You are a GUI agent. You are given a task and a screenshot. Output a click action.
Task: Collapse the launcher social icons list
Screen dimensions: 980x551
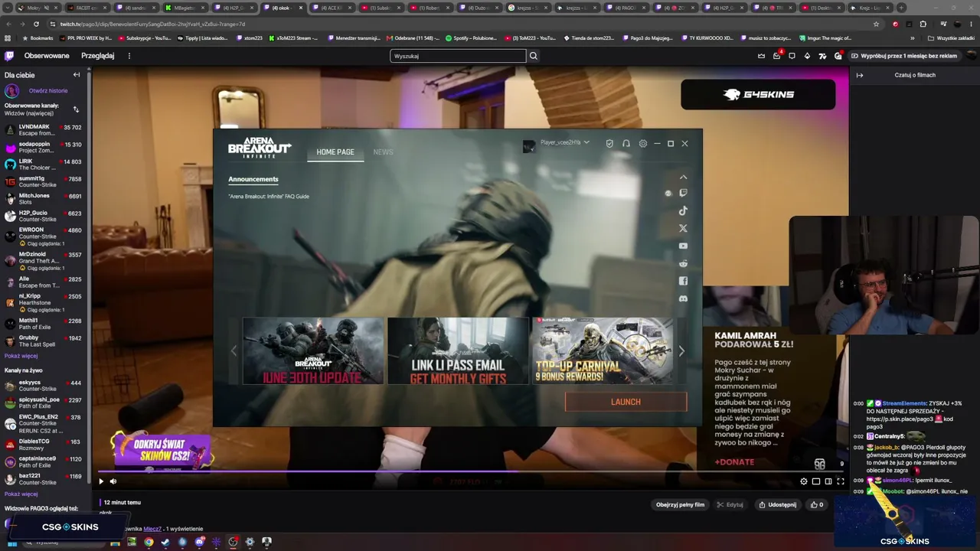click(684, 178)
